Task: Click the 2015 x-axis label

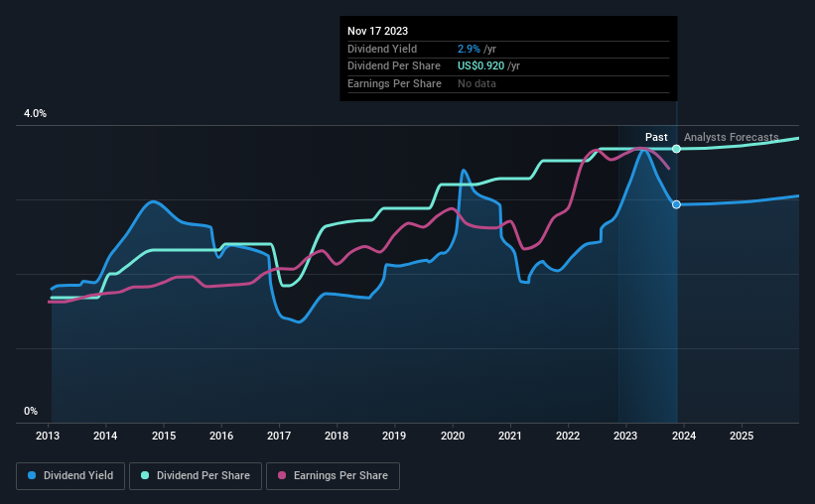Action: click(x=164, y=436)
